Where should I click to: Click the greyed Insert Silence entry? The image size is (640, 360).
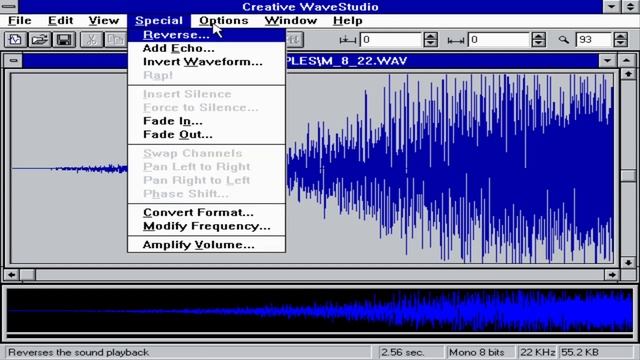click(x=207, y=94)
